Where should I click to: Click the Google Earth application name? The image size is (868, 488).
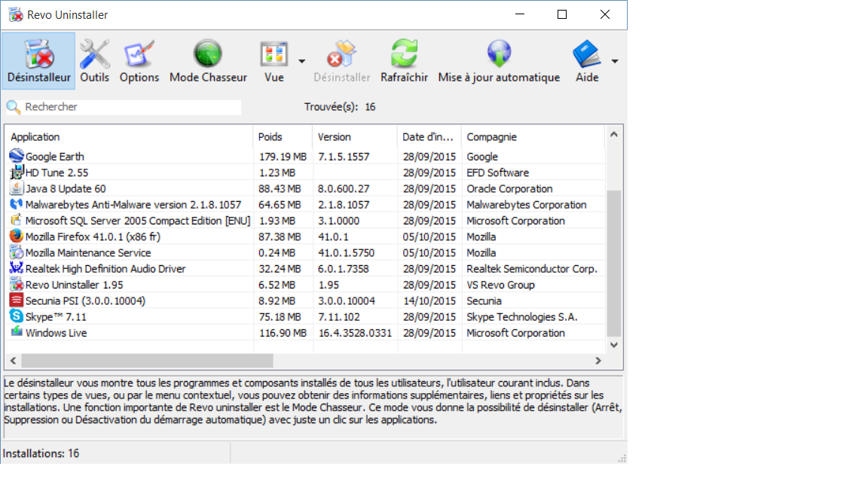(55, 157)
